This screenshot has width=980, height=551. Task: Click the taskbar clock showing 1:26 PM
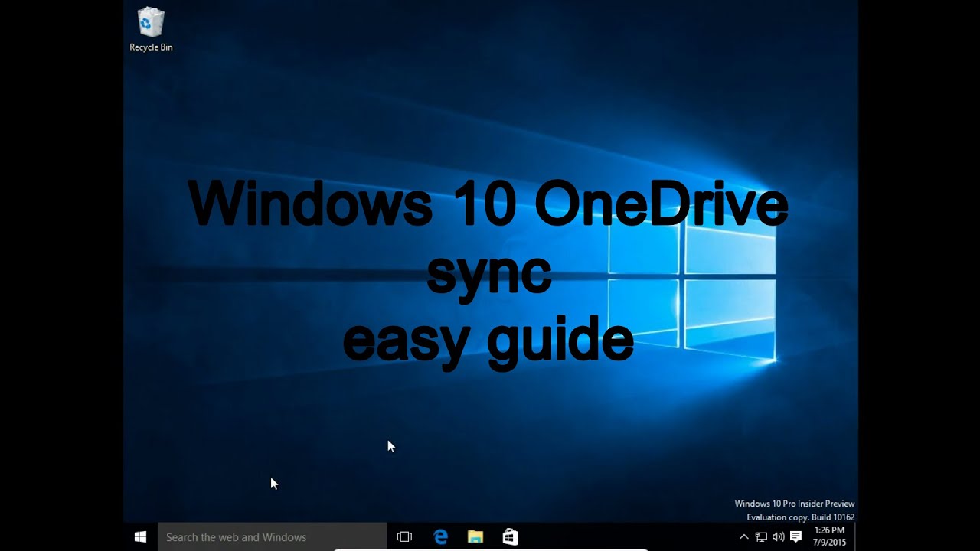(x=830, y=536)
